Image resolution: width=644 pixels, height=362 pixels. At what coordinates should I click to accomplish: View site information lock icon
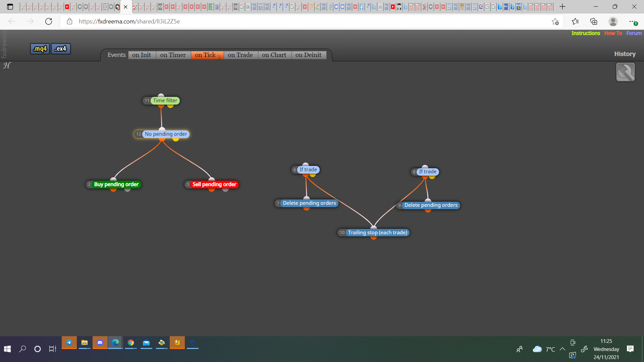coord(69,21)
